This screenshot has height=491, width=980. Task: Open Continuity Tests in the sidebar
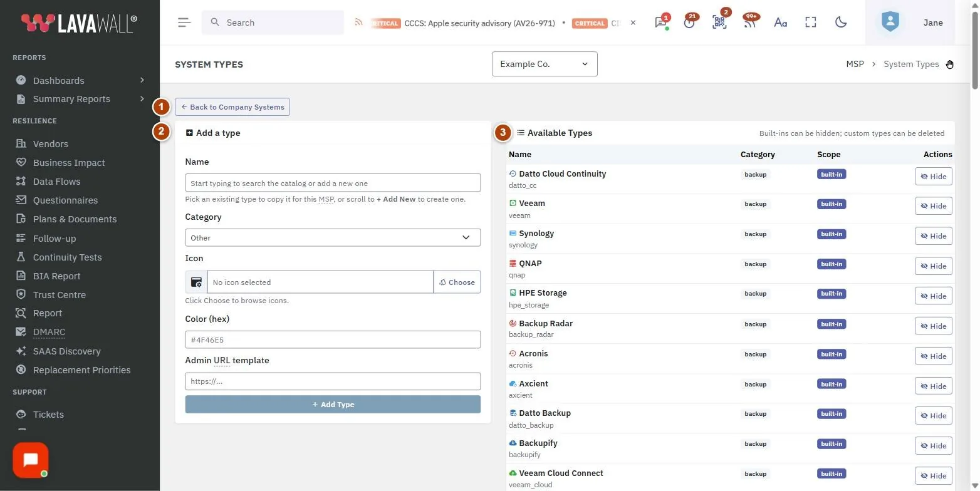(67, 257)
